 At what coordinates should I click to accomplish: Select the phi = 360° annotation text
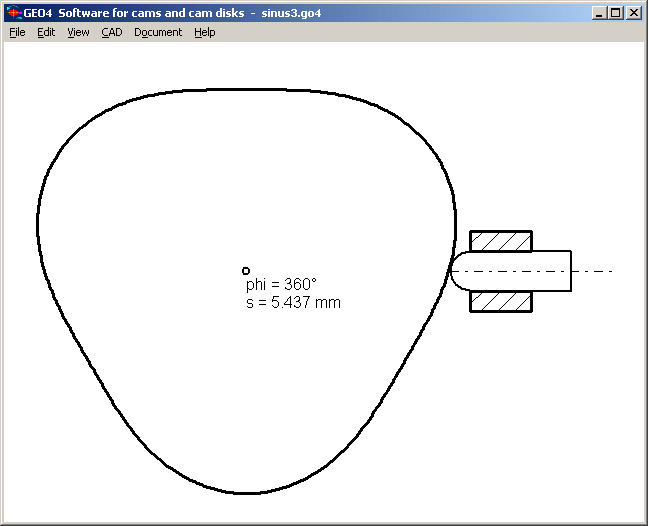point(281,285)
